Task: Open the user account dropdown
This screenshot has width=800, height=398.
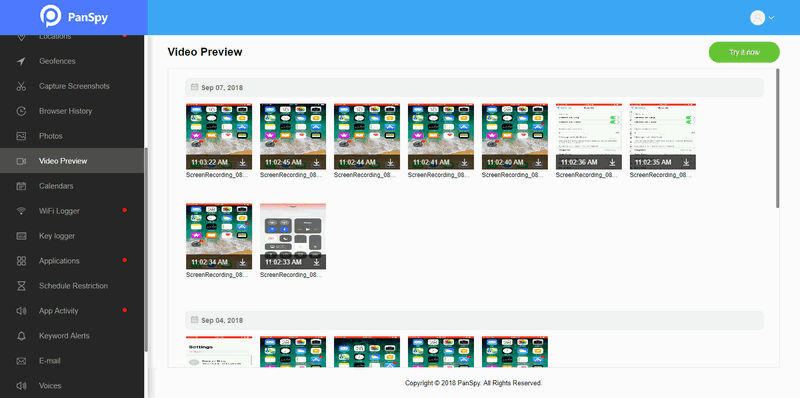Action: (x=762, y=17)
